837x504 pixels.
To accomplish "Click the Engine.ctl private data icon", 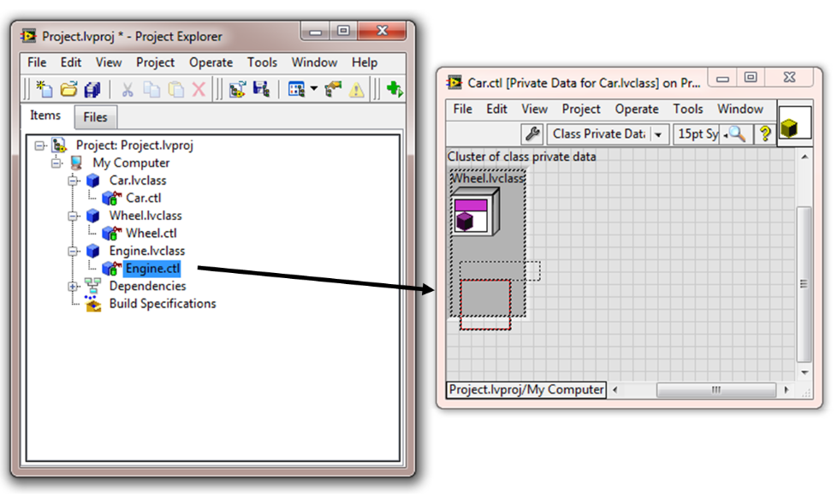I will point(111,269).
